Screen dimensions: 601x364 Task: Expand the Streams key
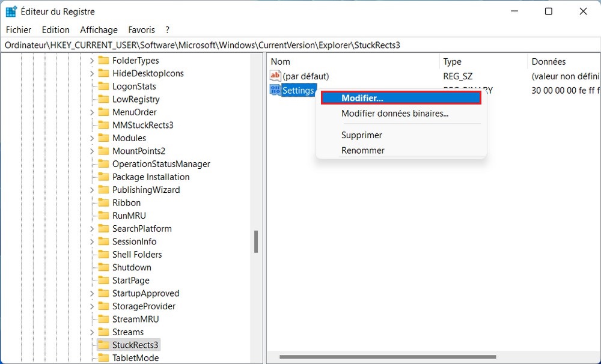91,332
